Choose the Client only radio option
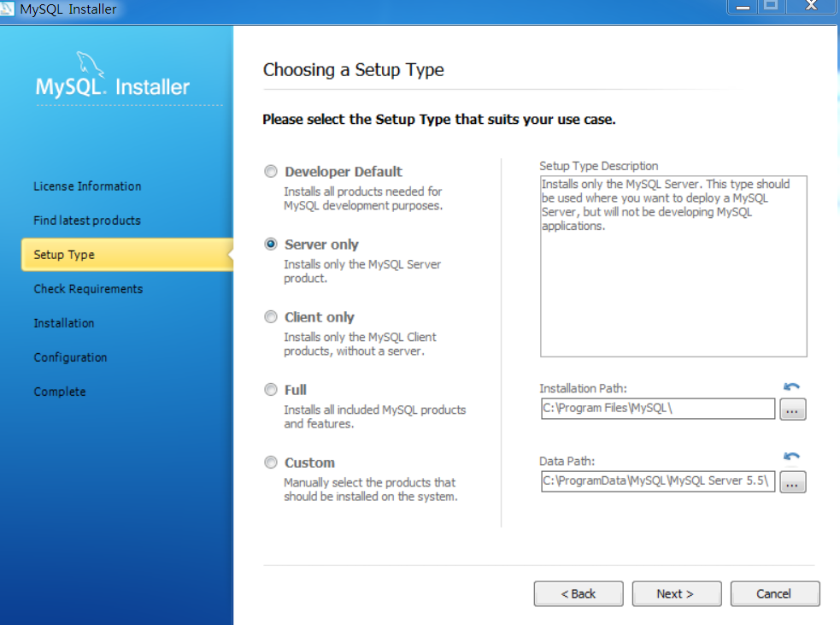The width and height of the screenshot is (840, 625). [x=271, y=317]
